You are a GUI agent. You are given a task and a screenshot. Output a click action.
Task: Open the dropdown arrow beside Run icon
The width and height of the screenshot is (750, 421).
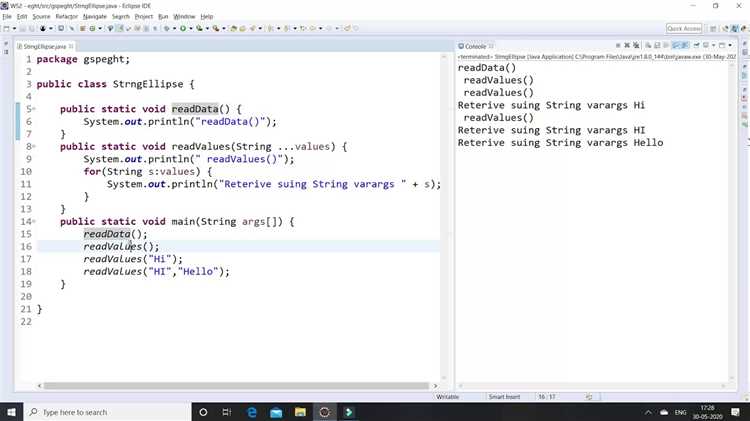coord(191,29)
